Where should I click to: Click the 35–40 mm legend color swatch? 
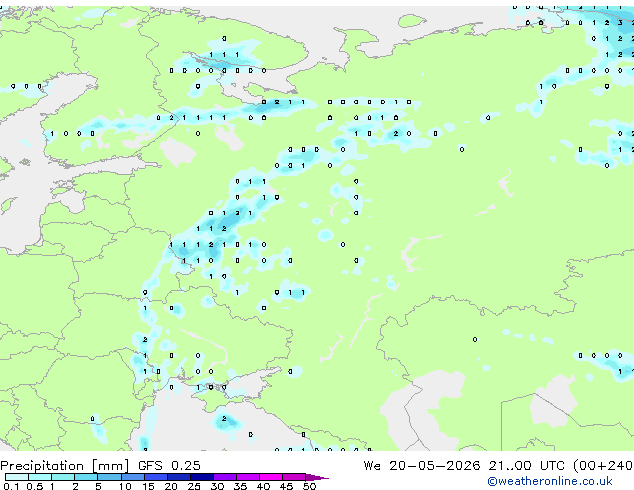248,477
